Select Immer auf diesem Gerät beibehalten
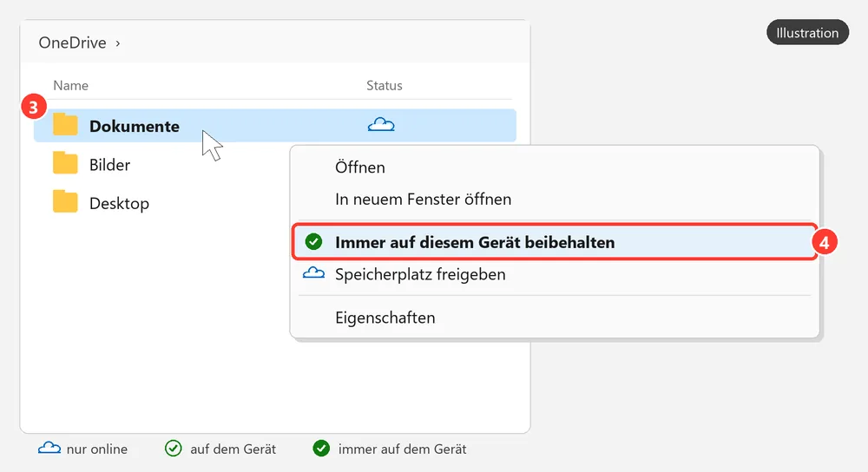Viewport: 868px width, 472px height. [555, 242]
